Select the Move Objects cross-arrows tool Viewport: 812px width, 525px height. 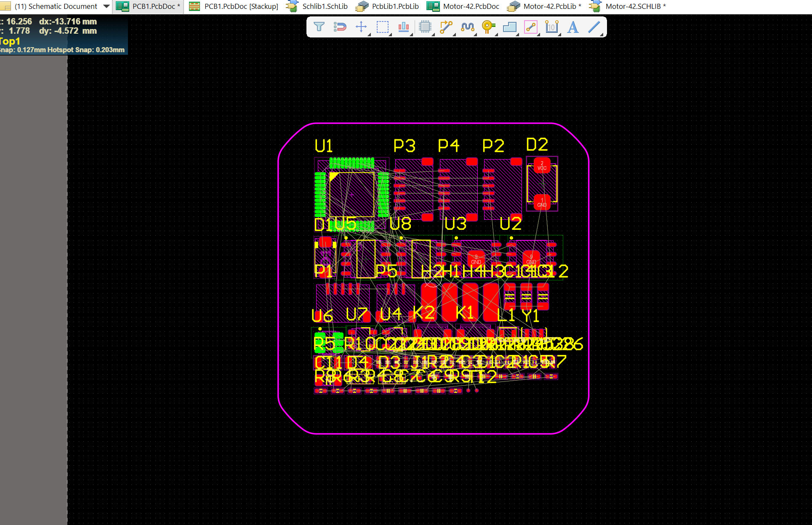[361, 27]
